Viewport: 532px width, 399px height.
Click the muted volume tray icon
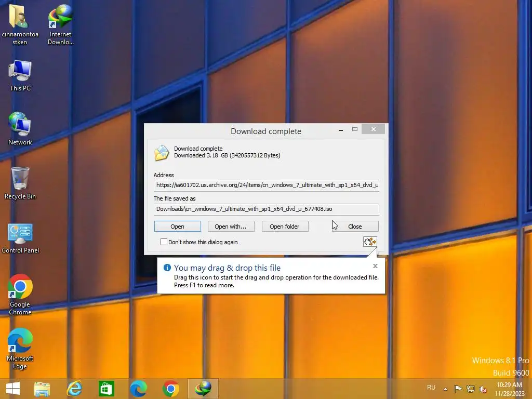coord(483,389)
